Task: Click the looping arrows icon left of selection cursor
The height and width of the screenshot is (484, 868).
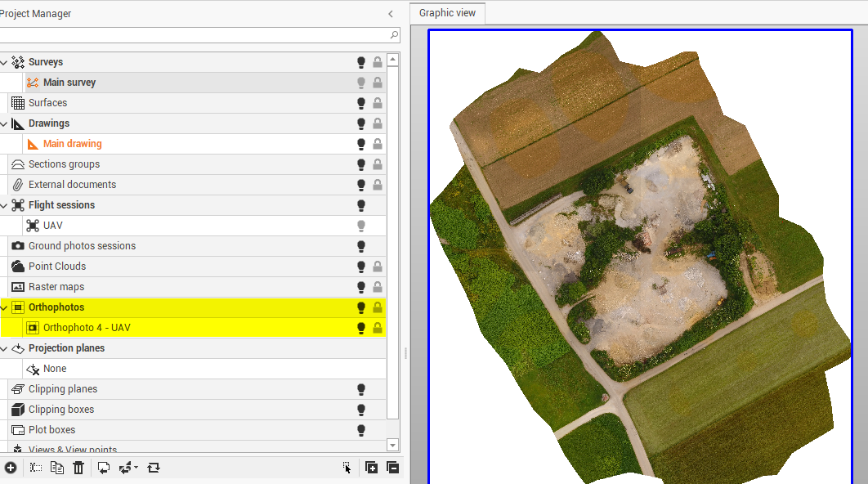Action: tap(154, 468)
